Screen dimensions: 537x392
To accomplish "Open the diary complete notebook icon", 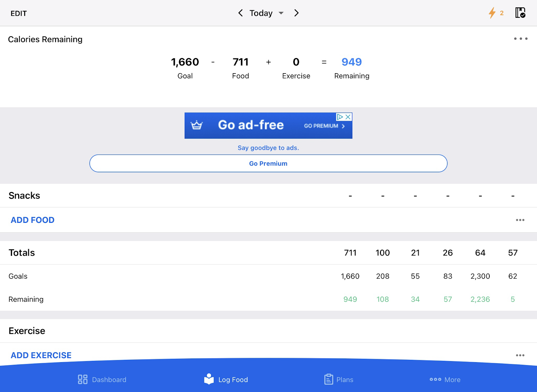I will click(520, 13).
